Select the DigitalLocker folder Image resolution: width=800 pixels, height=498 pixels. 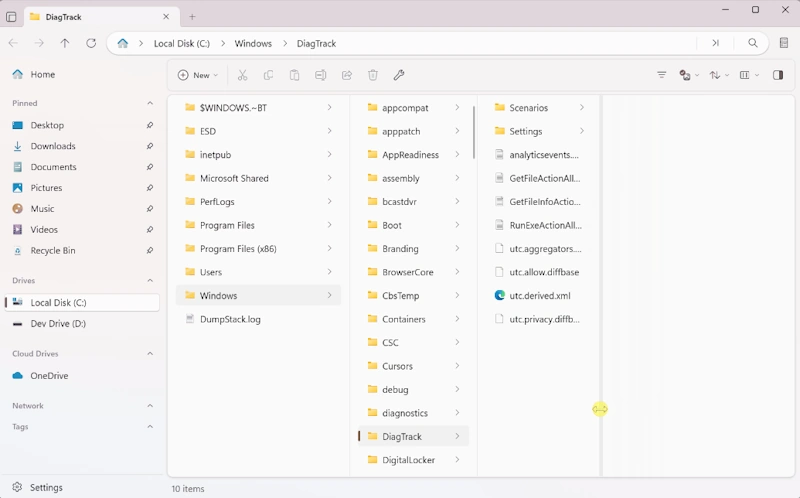pos(413,460)
